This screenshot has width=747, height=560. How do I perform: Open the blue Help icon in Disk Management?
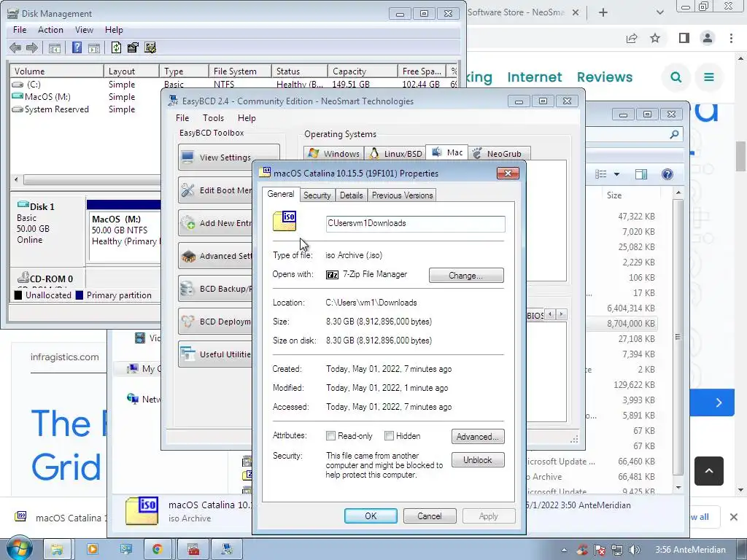(x=77, y=47)
